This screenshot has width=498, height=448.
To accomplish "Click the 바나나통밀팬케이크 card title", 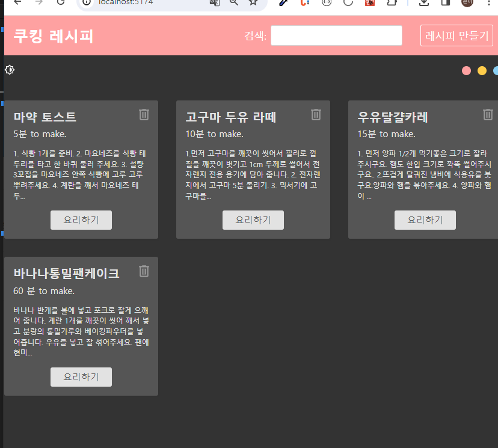I will click(66, 274).
